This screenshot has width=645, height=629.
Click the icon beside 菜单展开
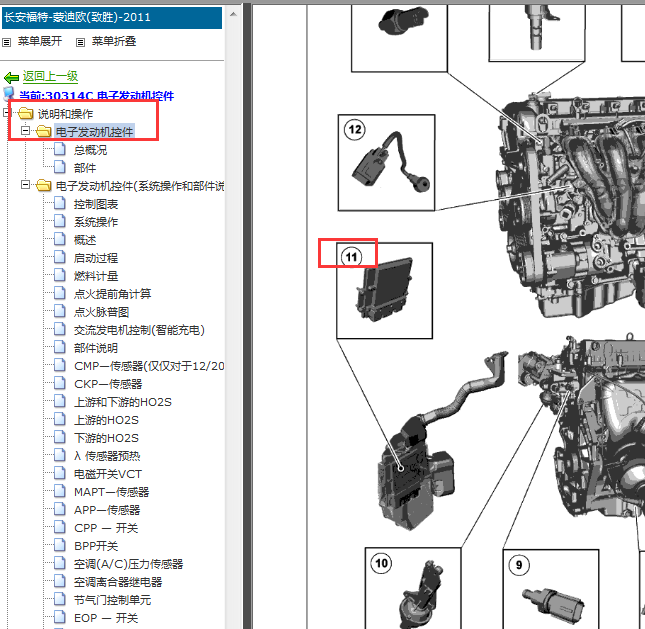point(7,42)
